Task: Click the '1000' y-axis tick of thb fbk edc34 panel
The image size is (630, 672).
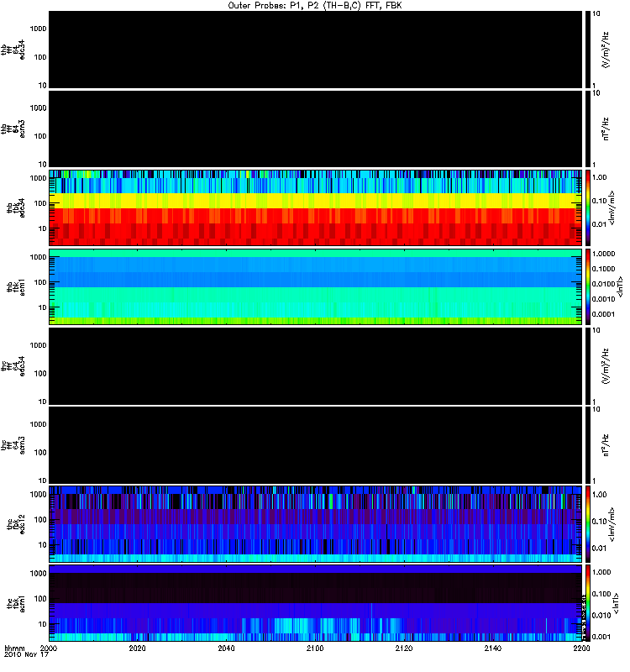Action: pyautogui.click(x=38, y=178)
